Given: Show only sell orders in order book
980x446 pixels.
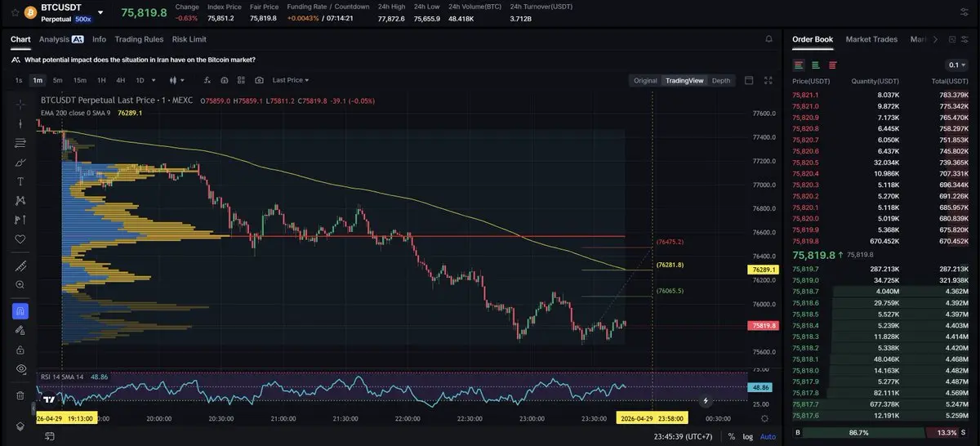Looking at the screenshot, I should (832, 65).
